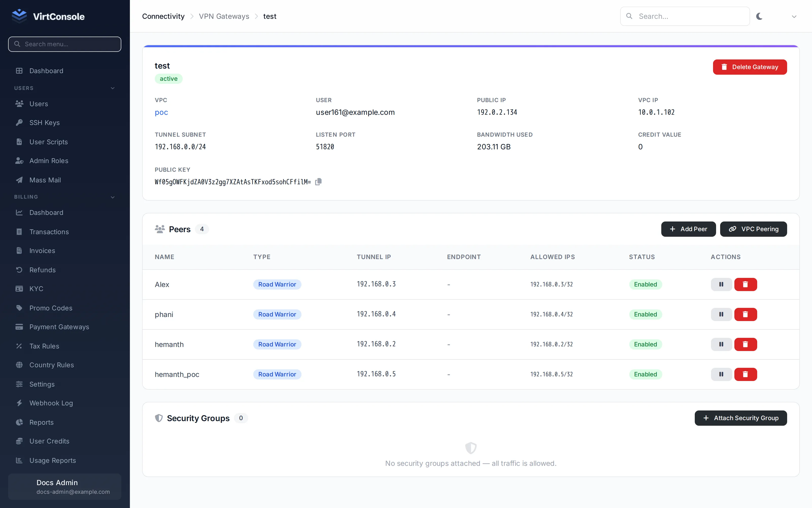Focus the top Search input field
The height and width of the screenshot is (508, 812).
(x=685, y=16)
